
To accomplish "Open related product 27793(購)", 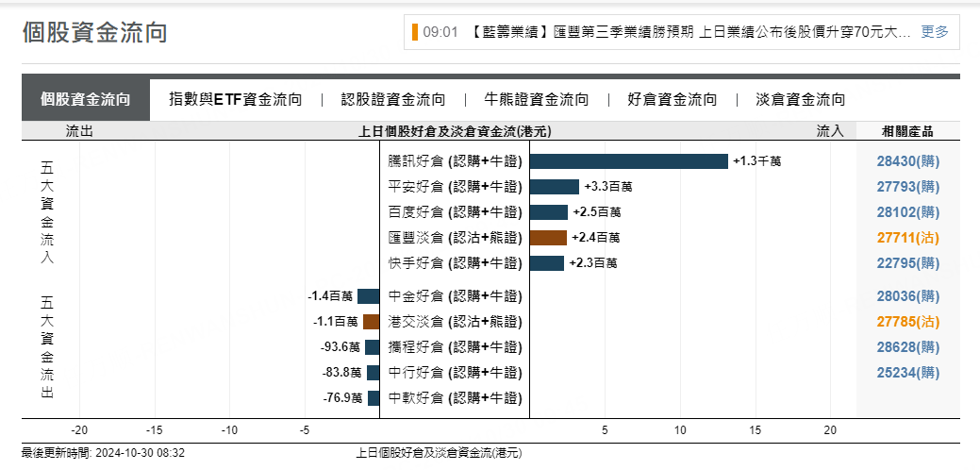I will 908,186.
